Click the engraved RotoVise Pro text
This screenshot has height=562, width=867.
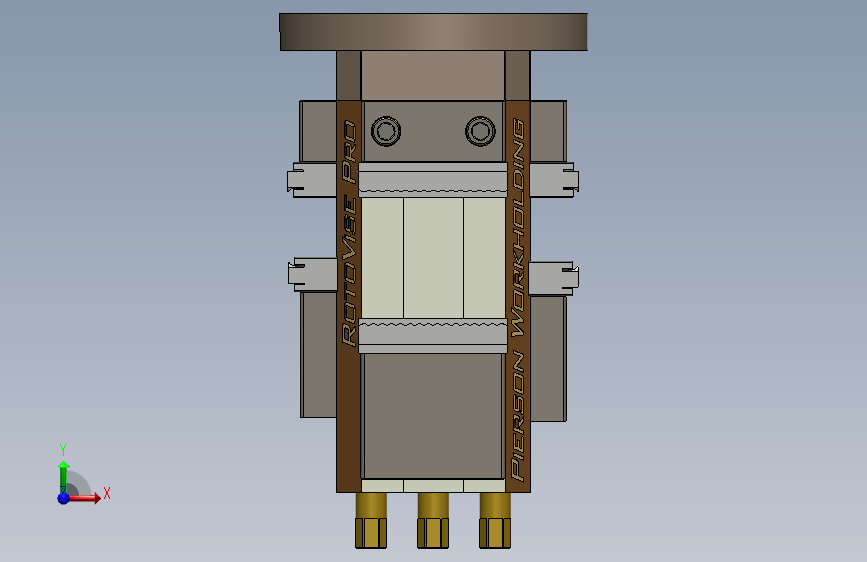(349, 233)
